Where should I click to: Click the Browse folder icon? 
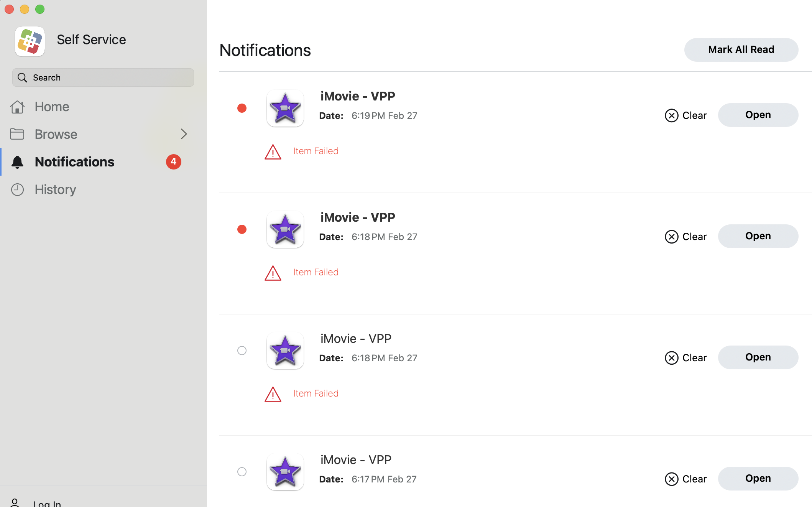[x=17, y=134]
